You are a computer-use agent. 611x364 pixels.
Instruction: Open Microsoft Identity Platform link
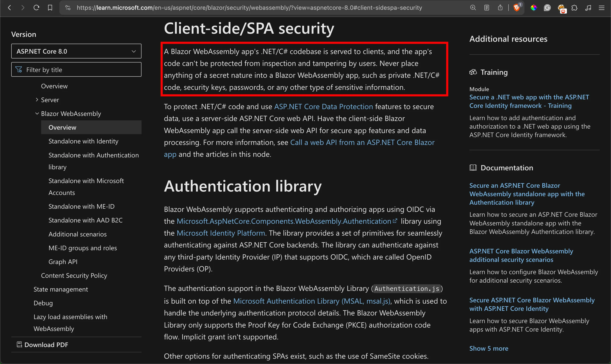point(221,233)
